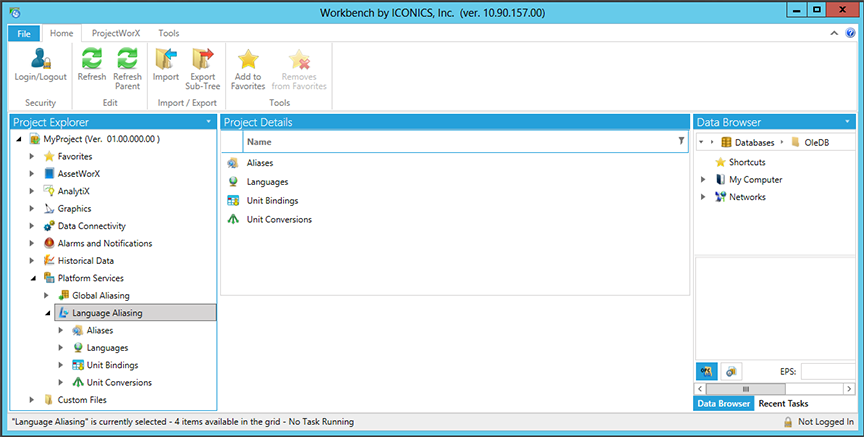Expand My Computer in Data Browser
This screenshot has height=437, width=864.
tap(703, 180)
